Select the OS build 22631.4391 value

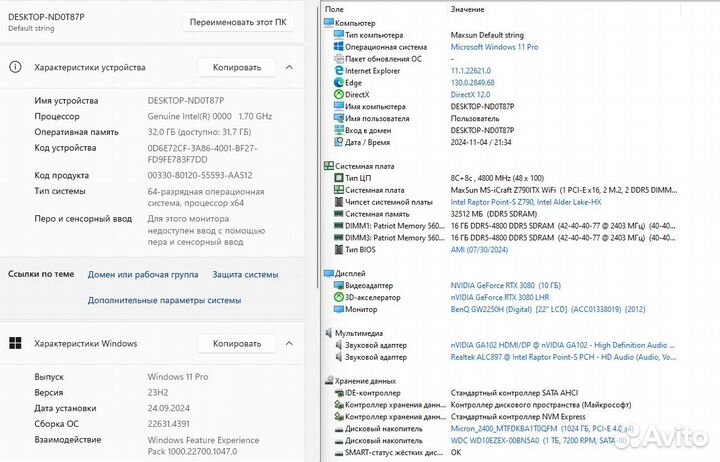point(169,423)
